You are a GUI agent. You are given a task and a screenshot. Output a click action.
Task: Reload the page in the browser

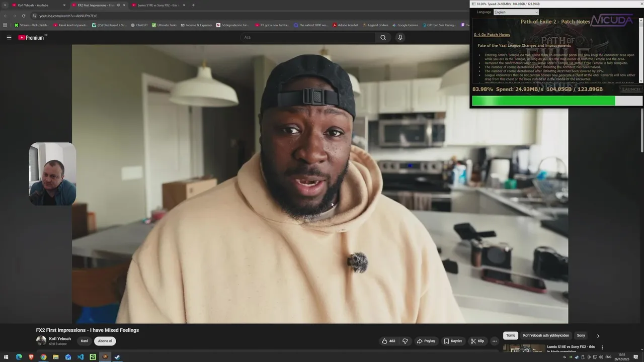[x=23, y=16]
